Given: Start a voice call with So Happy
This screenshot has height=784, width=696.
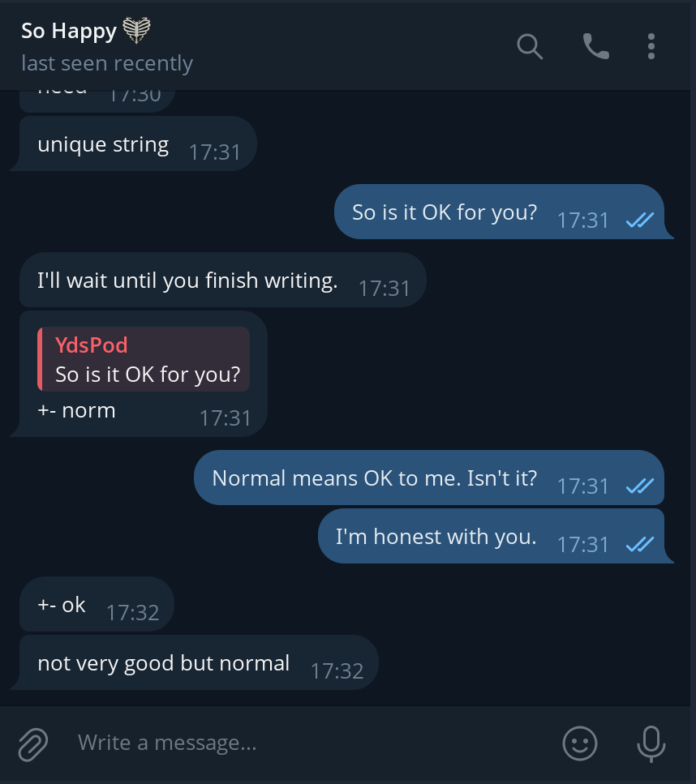Looking at the screenshot, I should pos(596,46).
